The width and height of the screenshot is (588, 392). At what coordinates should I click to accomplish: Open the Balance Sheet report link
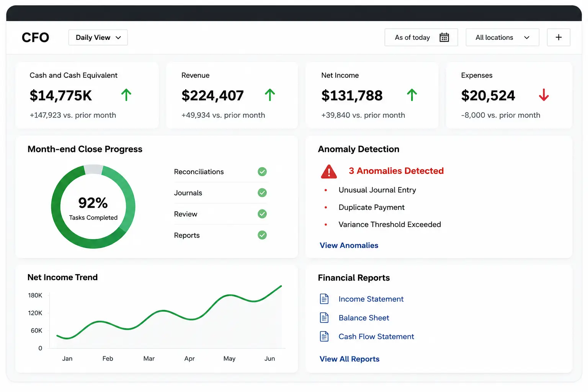click(x=364, y=318)
